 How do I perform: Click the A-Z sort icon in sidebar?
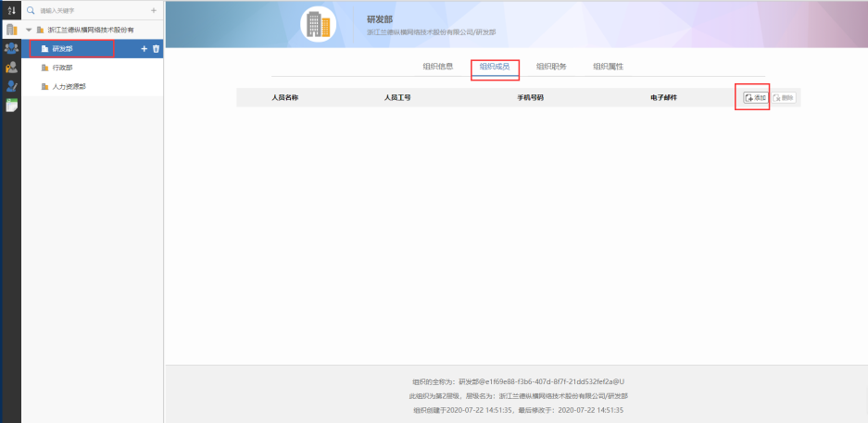[10, 9]
